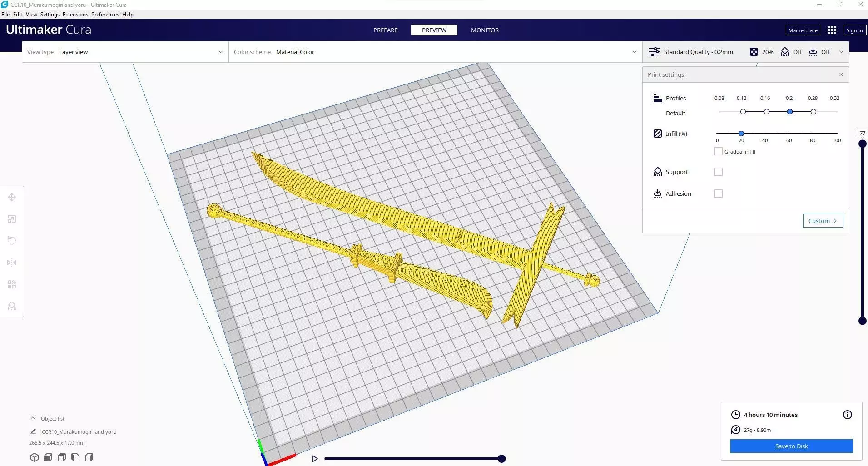Click the filament spool icon beside 27g
The width and height of the screenshot is (868, 466).
click(x=736, y=430)
